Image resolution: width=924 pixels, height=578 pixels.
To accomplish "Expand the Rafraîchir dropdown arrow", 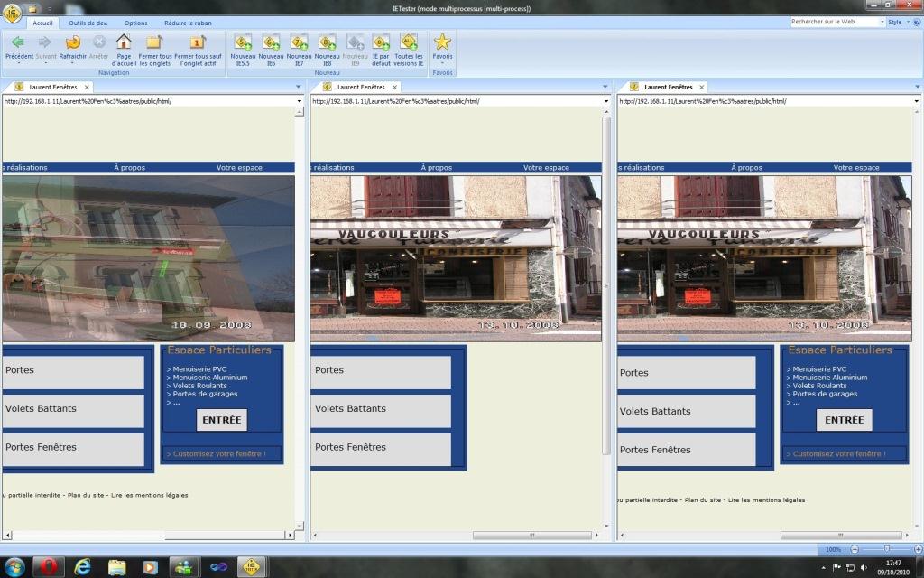I will (x=72, y=62).
